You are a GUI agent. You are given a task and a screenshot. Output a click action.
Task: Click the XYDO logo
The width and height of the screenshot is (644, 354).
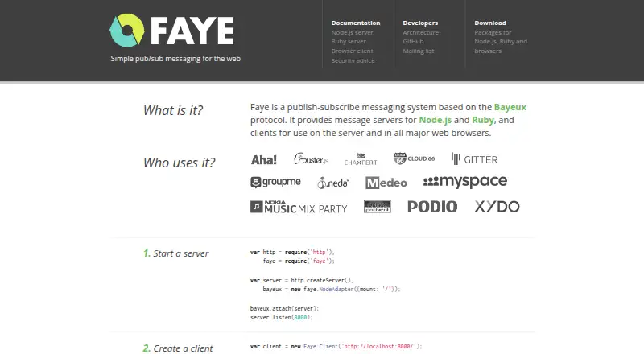(x=497, y=207)
